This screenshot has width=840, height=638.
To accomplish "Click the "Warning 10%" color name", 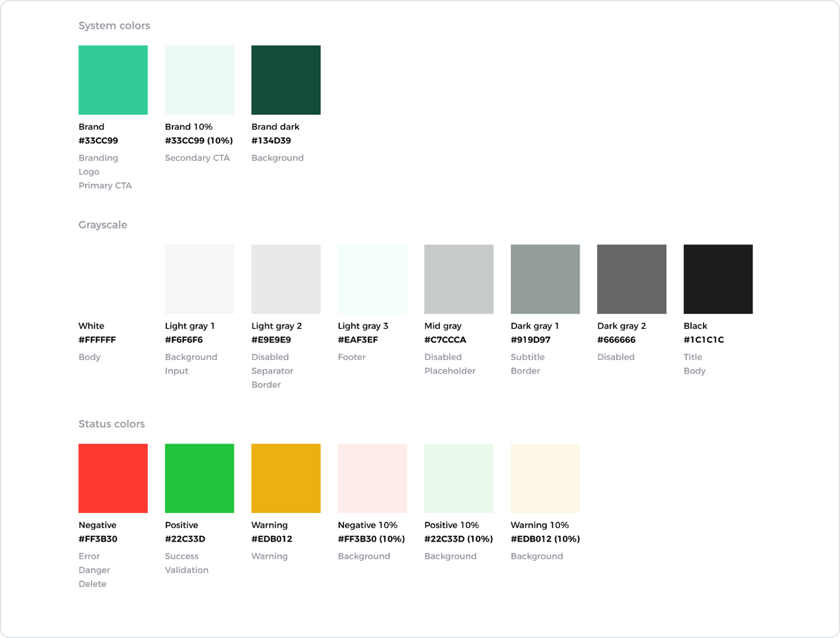I will point(540,525).
